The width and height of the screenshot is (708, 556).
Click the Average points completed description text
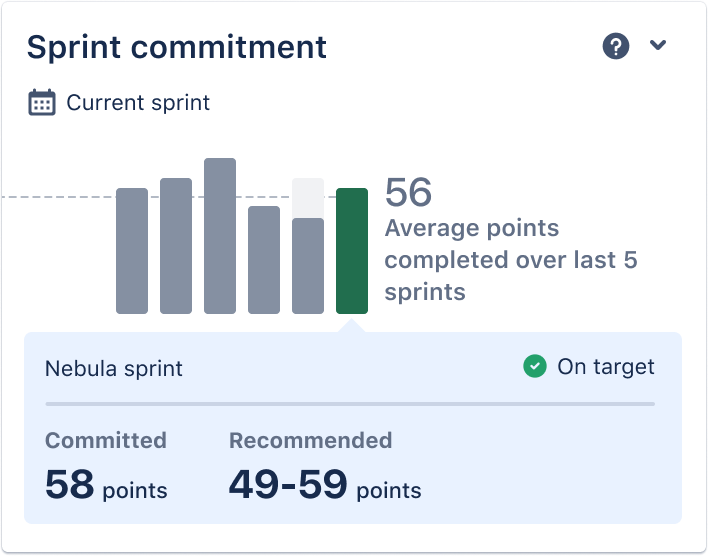pos(511,260)
